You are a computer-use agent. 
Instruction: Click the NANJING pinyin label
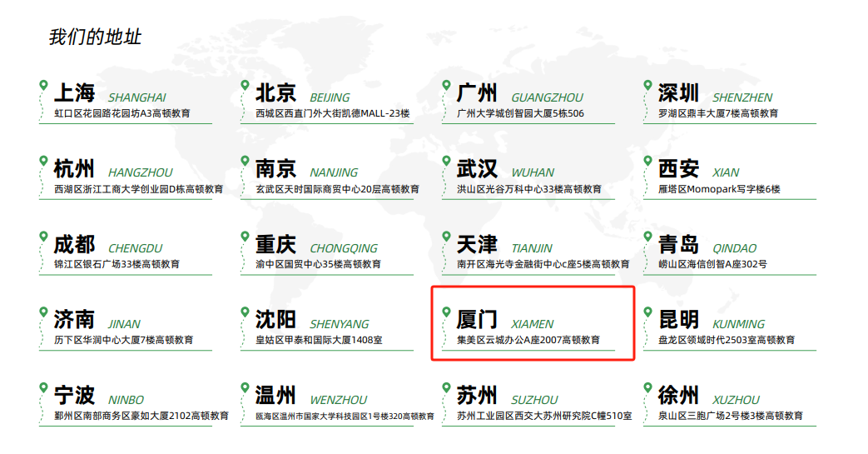(x=334, y=172)
